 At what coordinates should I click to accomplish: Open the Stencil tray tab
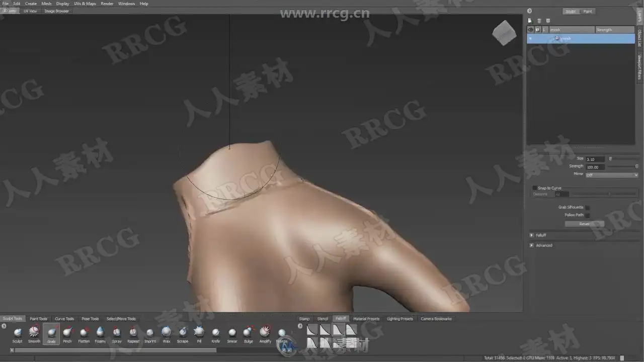pyautogui.click(x=323, y=319)
